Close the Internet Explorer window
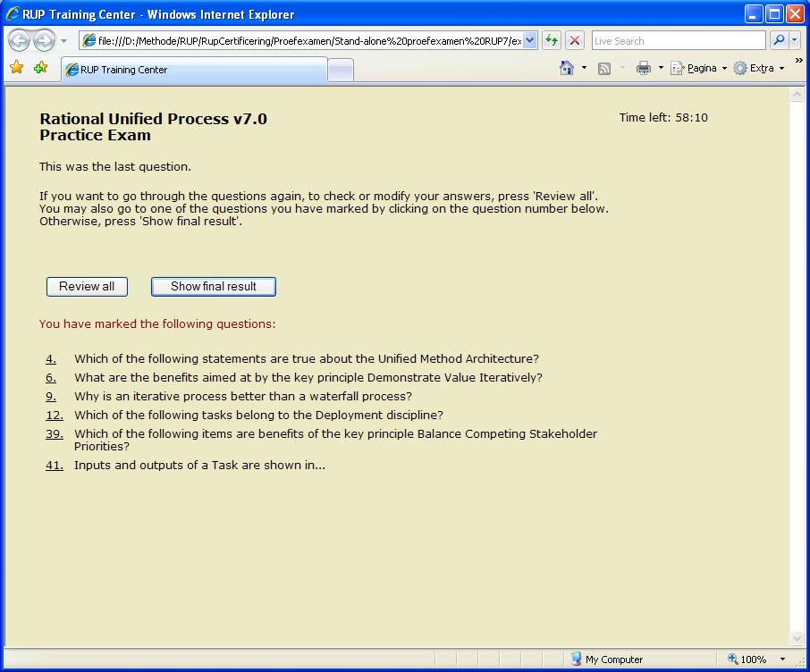 [x=795, y=14]
